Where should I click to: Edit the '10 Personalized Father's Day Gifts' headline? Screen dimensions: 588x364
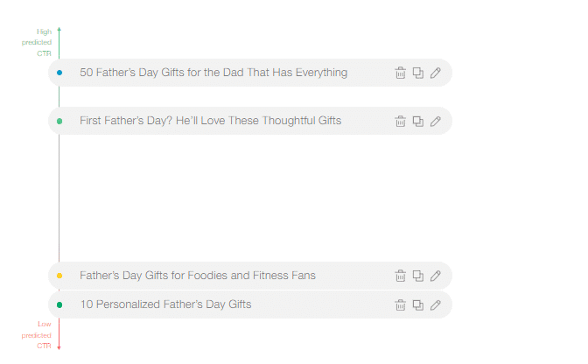436,304
